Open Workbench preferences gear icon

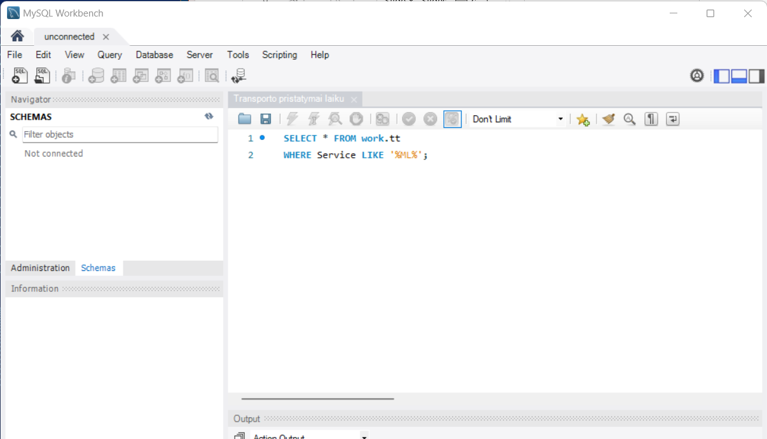coord(697,76)
